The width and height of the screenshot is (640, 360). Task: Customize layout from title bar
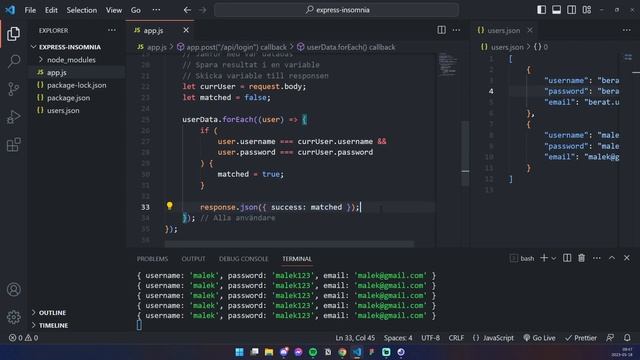click(x=587, y=9)
